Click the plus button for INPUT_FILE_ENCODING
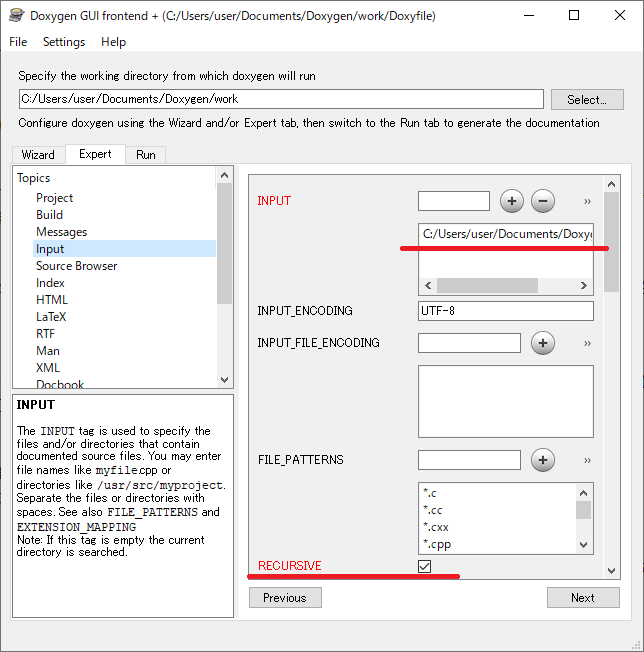The width and height of the screenshot is (644, 652). pos(542,343)
